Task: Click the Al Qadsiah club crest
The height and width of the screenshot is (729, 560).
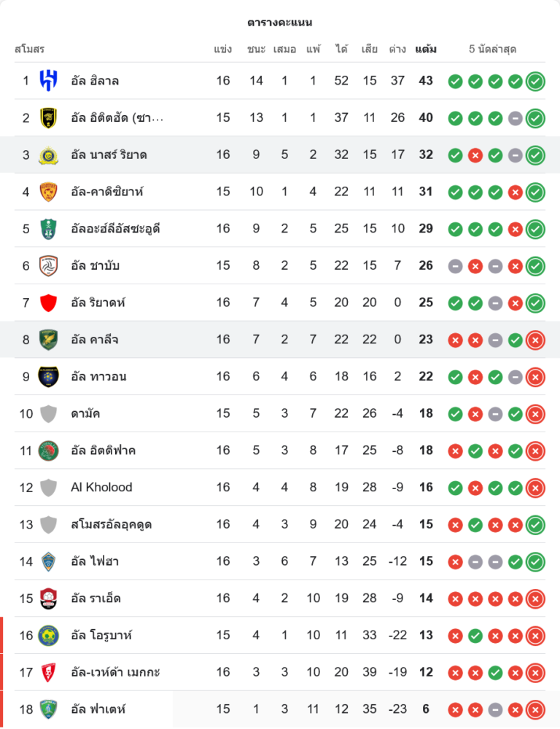Action: [x=48, y=192]
